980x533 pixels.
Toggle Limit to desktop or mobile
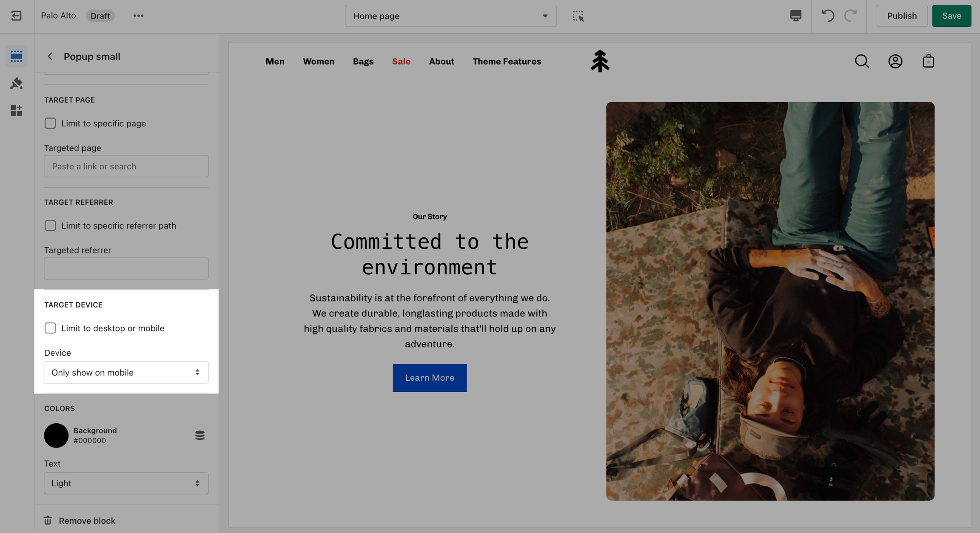(x=50, y=328)
